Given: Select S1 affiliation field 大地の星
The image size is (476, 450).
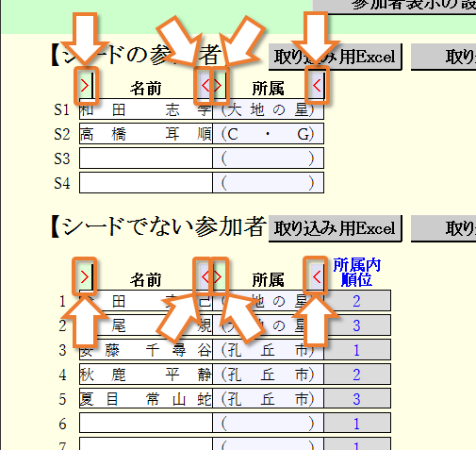Looking at the screenshot, I should pos(268,109).
